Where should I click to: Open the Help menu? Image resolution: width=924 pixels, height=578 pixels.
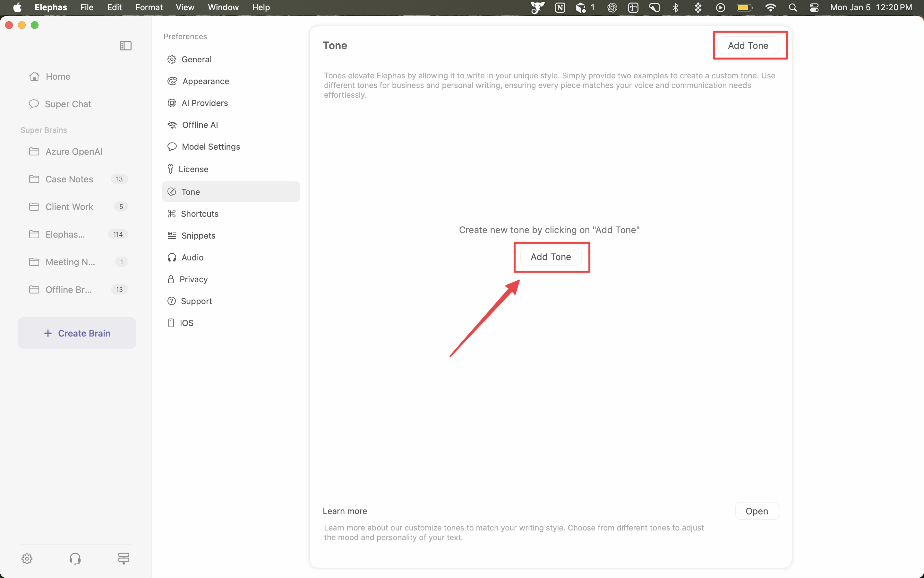point(261,7)
